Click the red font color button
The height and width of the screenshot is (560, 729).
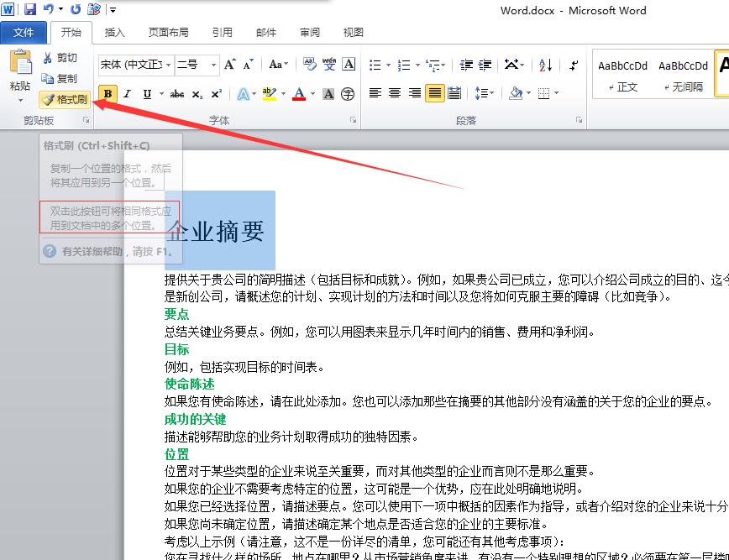tap(299, 94)
